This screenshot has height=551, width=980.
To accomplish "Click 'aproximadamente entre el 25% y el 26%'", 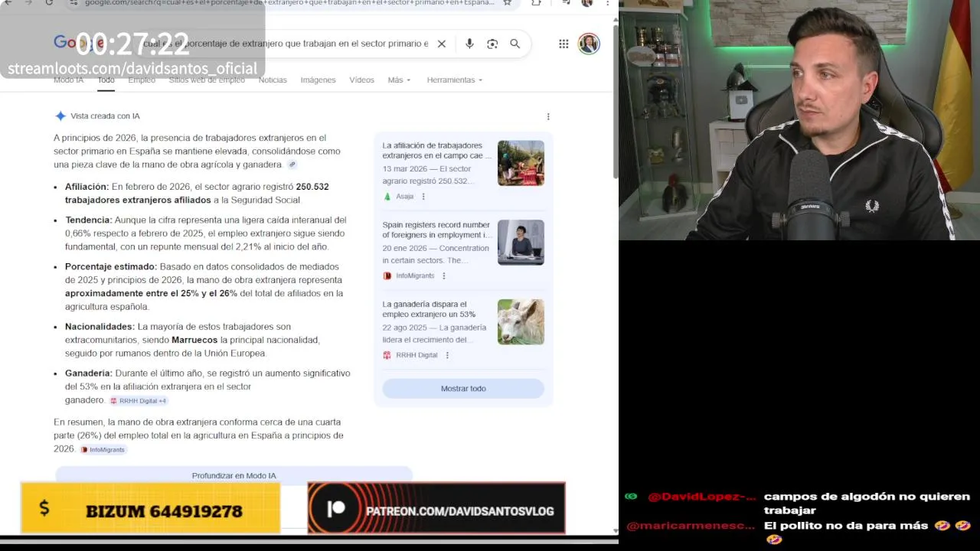I will 151,293.
